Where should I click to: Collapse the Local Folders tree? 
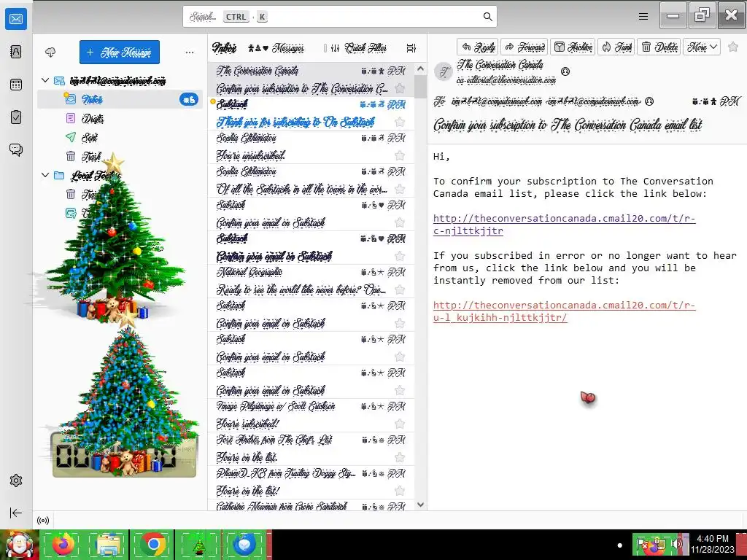tap(45, 175)
